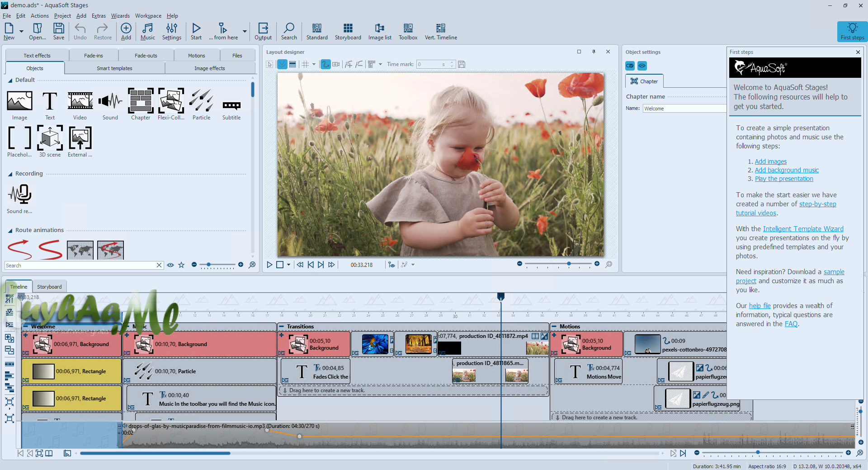Toggle the eye icon in Object settings
Image resolution: width=868 pixels, height=470 pixels.
642,66
